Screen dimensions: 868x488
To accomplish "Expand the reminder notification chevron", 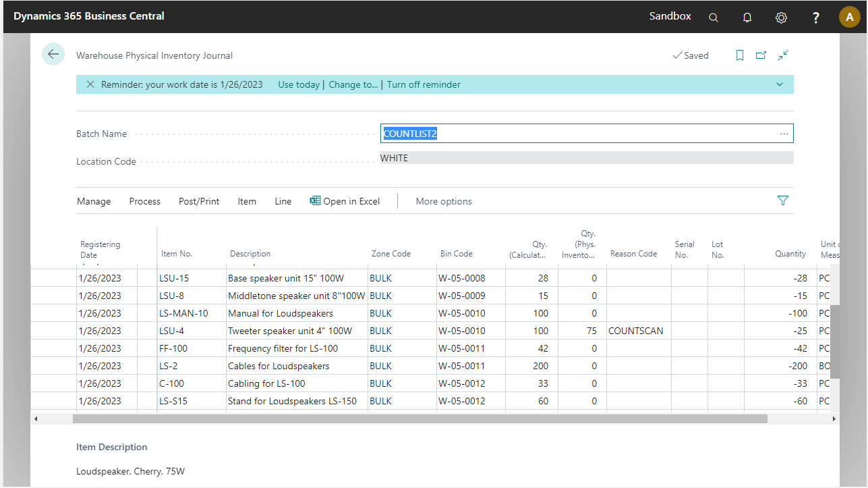I will (780, 84).
